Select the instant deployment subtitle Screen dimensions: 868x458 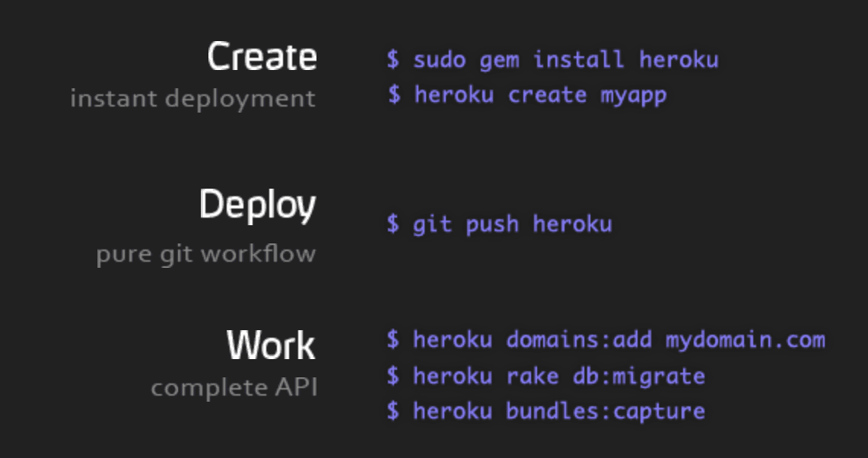point(192,97)
